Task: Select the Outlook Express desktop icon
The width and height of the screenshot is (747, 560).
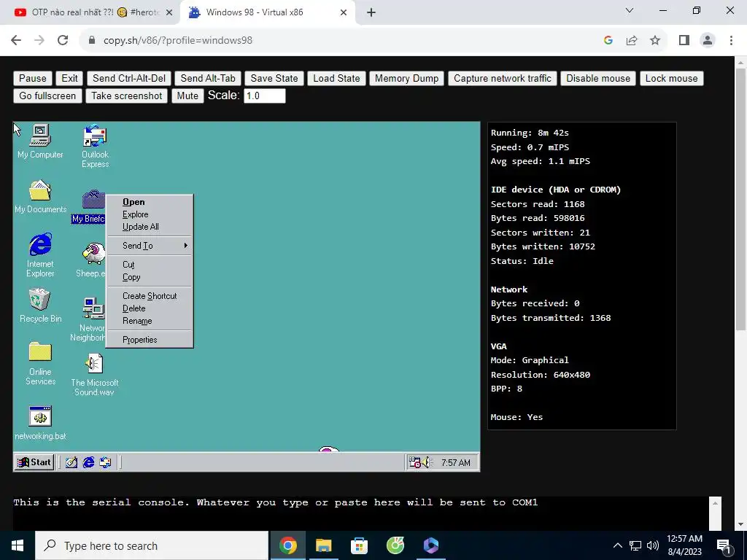Action: (95, 146)
